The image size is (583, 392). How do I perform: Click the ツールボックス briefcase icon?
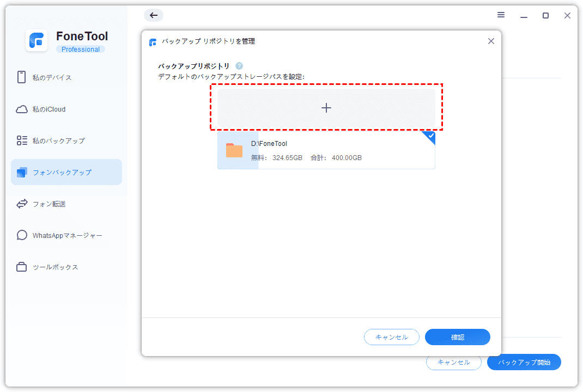[22, 267]
